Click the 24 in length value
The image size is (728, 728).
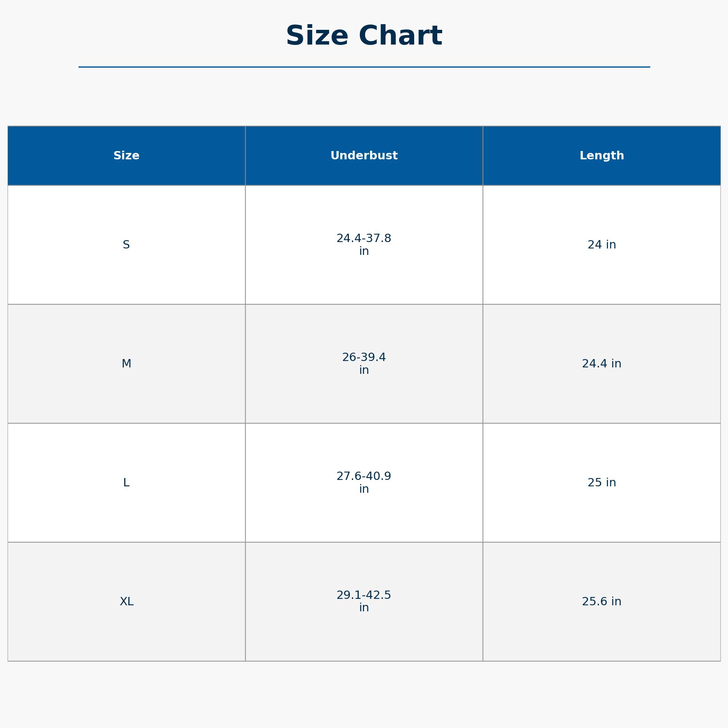click(602, 245)
